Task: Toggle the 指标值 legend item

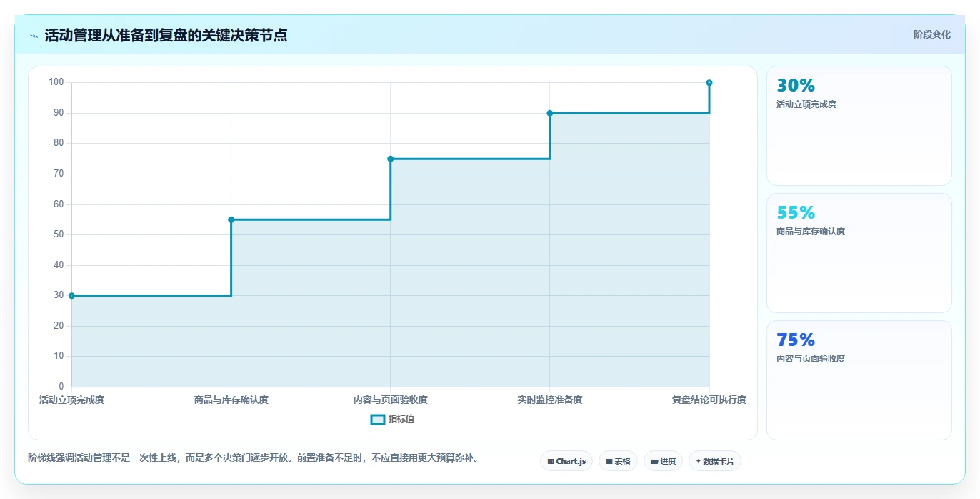Action: (392, 419)
